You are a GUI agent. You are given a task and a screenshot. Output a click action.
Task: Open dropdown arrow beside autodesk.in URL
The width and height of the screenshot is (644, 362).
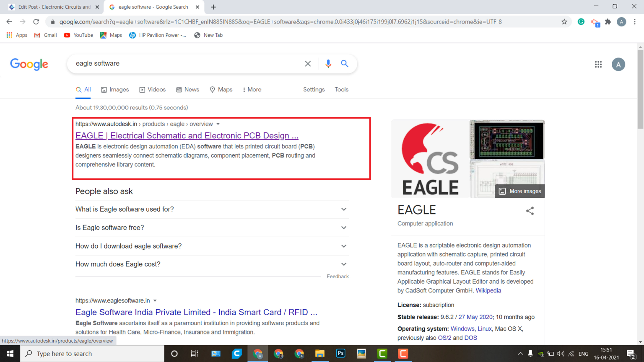point(218,124)
